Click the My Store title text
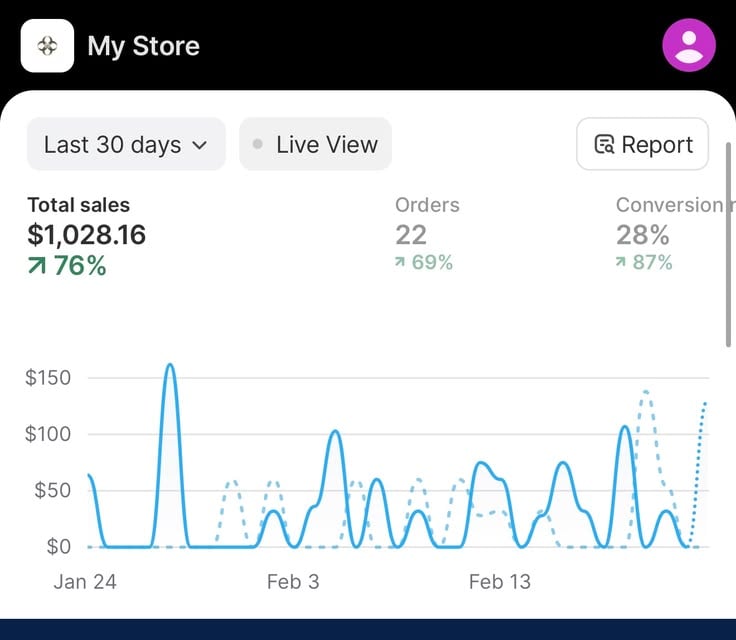Viewport: 736px width, 640px height. click(x=144, y=46)
